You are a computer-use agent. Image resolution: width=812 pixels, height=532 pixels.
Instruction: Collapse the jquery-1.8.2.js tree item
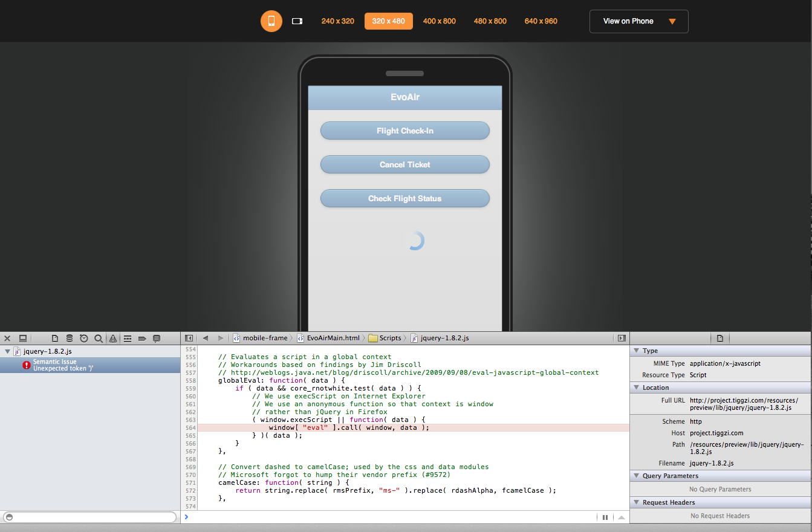[7, 351]
